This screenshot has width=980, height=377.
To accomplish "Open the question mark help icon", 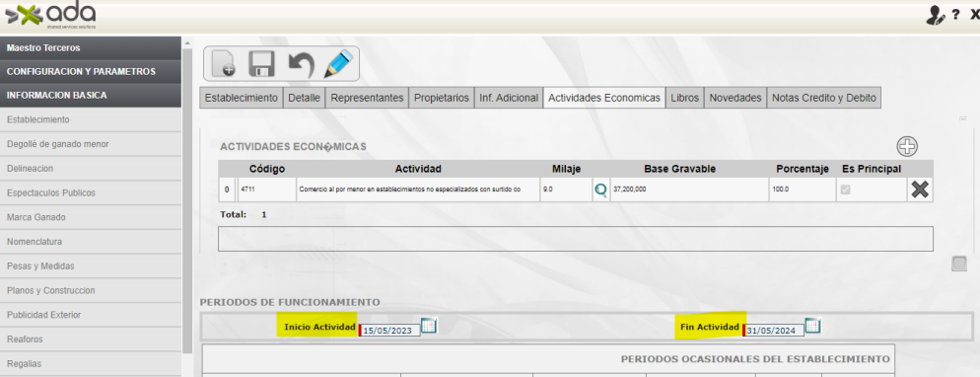I will pos(956,16).
